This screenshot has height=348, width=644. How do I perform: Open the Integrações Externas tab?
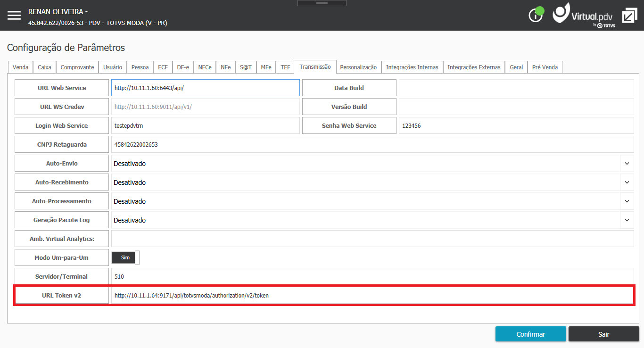474,67
